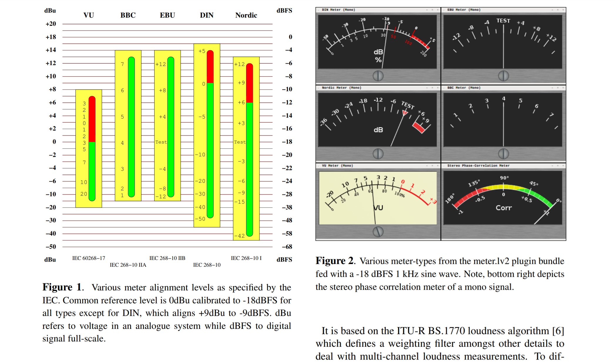Image resolution: width=615 pixels, height=364 pixels.
Task: Click the red zone on Nordic meter dial
Action: coord(419,127)
